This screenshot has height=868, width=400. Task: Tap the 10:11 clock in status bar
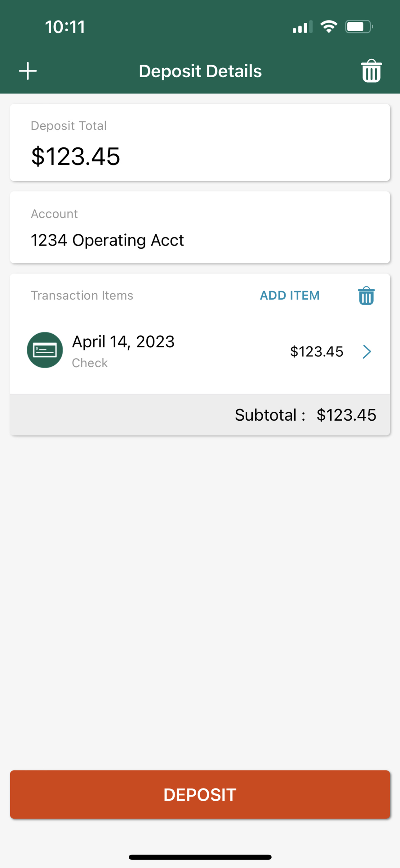65,27
